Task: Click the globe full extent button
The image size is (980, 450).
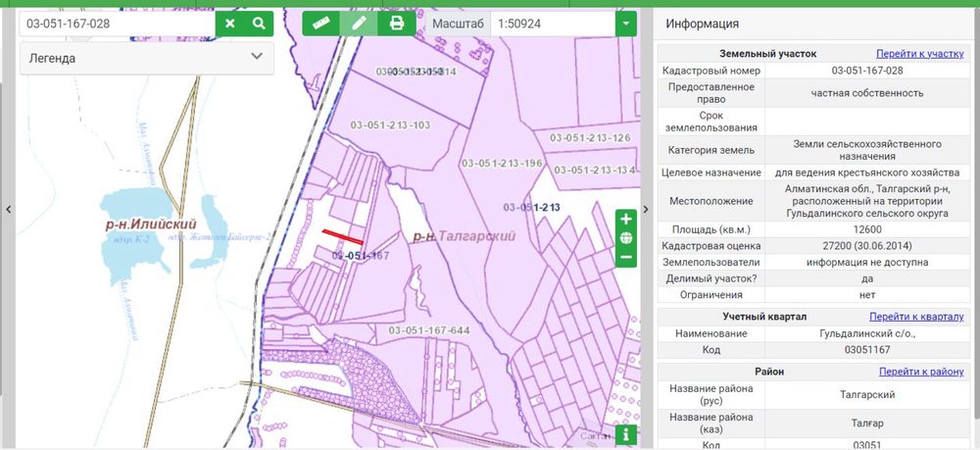Action: (x=626, y=238)
